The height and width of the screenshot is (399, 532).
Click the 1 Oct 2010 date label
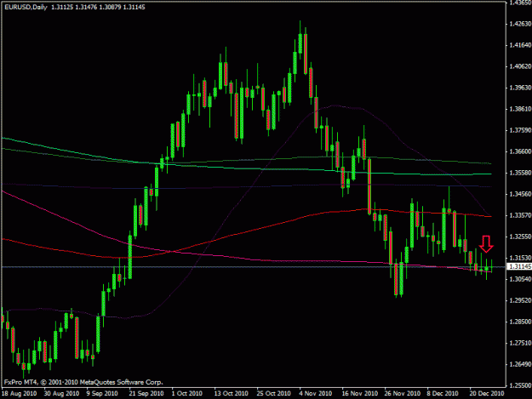click(x=187, y=394)
